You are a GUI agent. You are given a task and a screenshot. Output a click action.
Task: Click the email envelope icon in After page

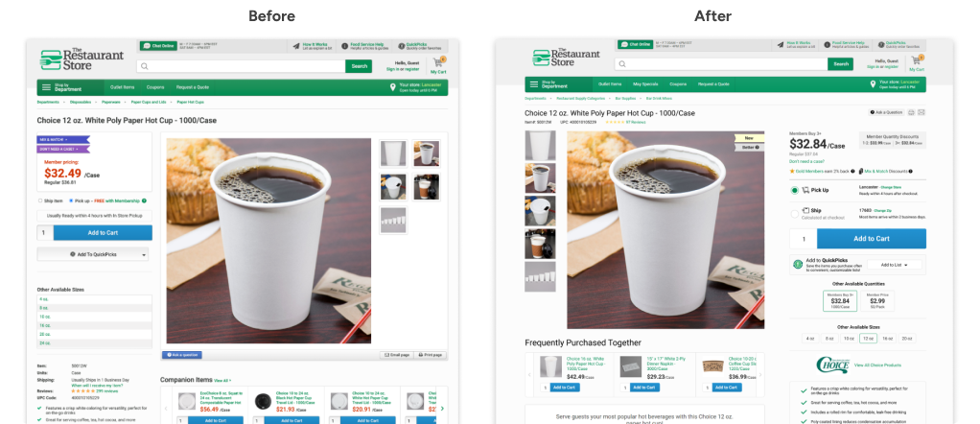922,112
